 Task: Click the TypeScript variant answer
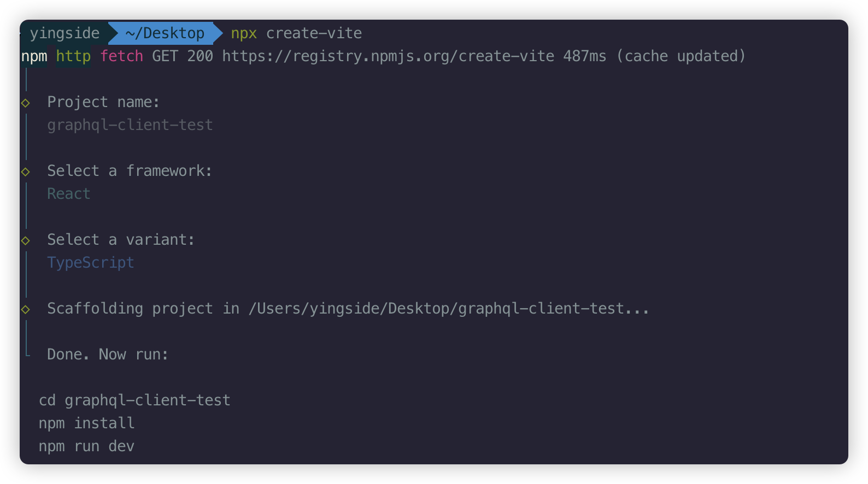click(x=91, y=263)
